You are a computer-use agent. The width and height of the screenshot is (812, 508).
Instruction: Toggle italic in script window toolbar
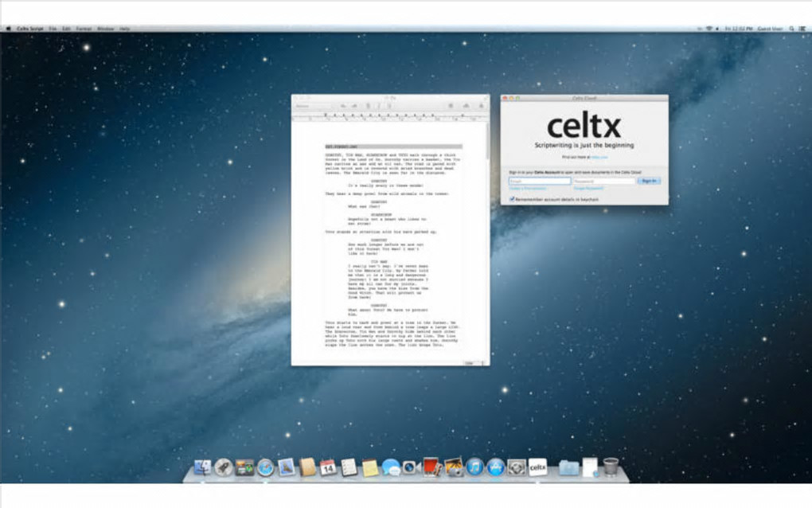379,106
